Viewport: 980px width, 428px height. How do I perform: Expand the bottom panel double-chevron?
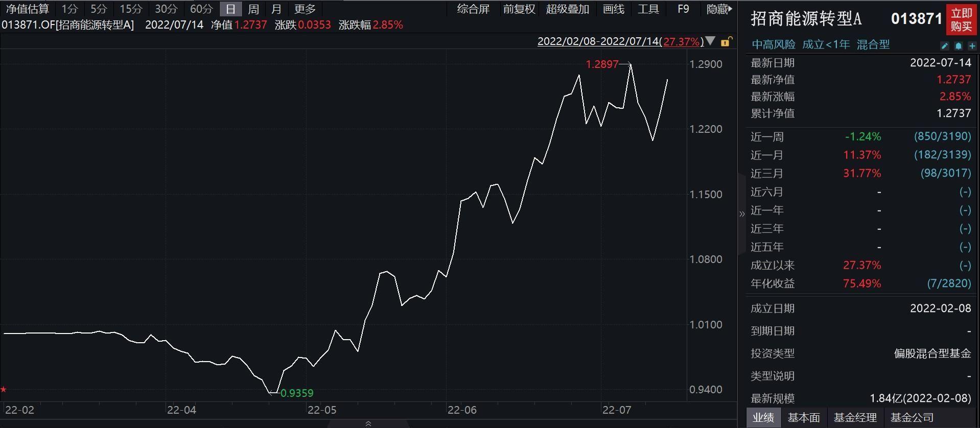coord(368,424)
